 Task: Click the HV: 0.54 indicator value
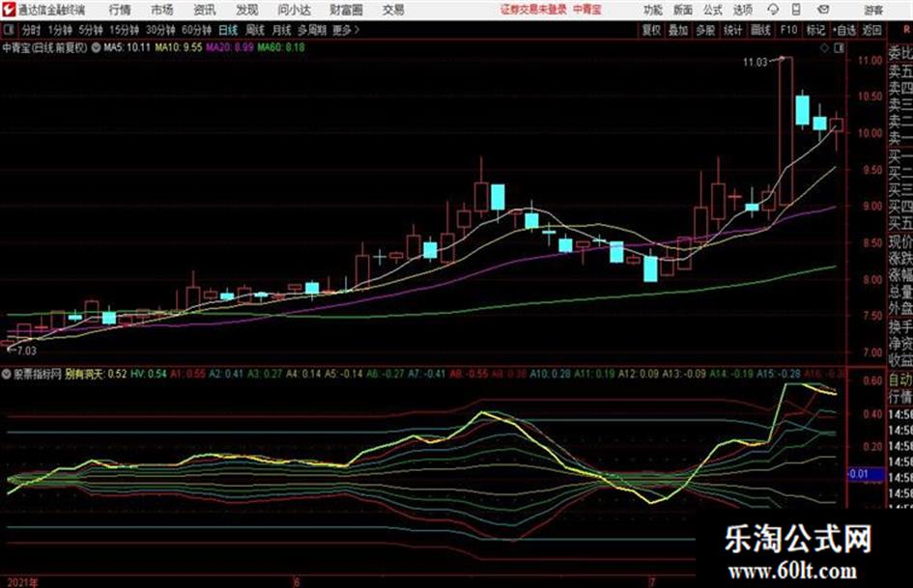[x=149, y=375]
